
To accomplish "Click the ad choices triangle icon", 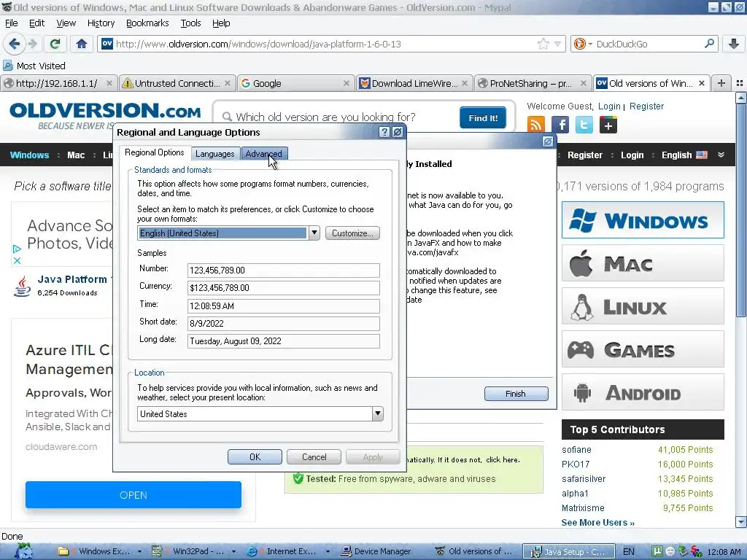I will pos(17,249).
